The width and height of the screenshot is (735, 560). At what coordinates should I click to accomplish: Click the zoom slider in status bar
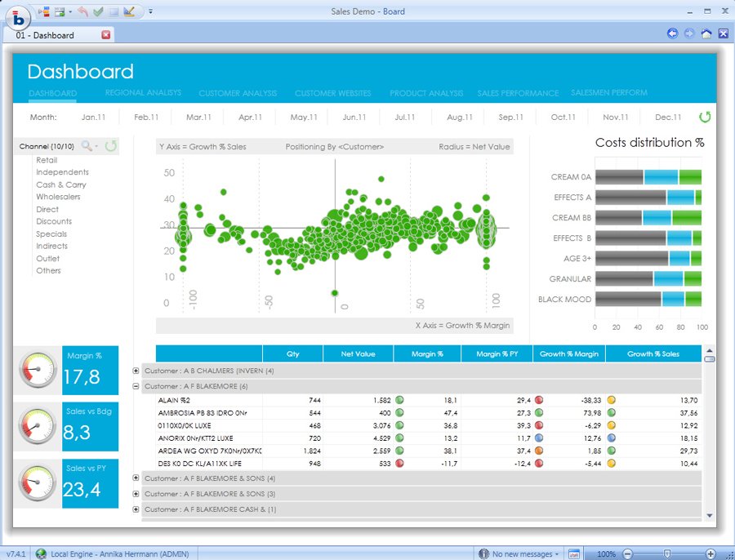(667, 553)
